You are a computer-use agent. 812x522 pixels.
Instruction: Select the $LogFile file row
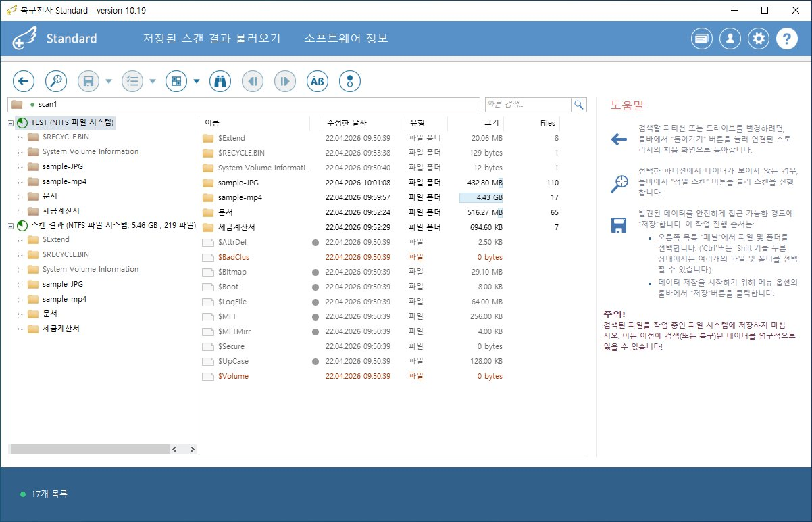click(x=382, y=302)
